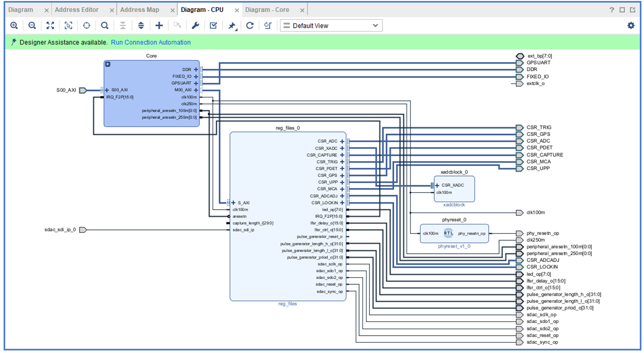This screenshot has height=353, width=644.
Task: Expand the Core hierarchy block plus box
Action: 108,64
